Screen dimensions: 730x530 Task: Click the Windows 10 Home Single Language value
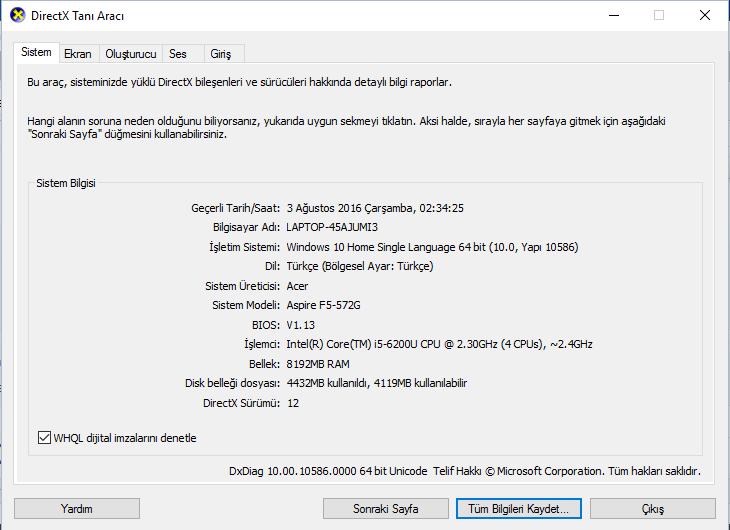pos(433,247)
